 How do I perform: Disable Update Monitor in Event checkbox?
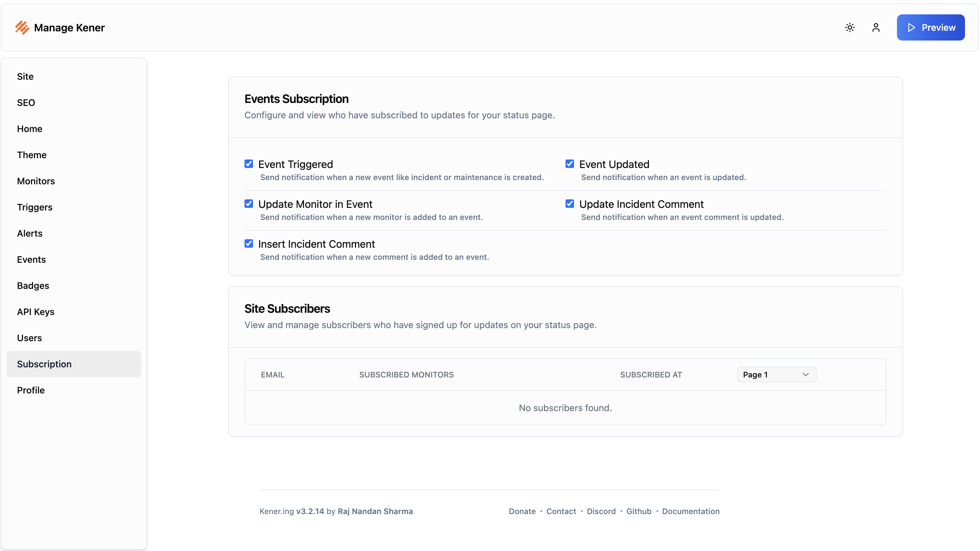point(249,204)
